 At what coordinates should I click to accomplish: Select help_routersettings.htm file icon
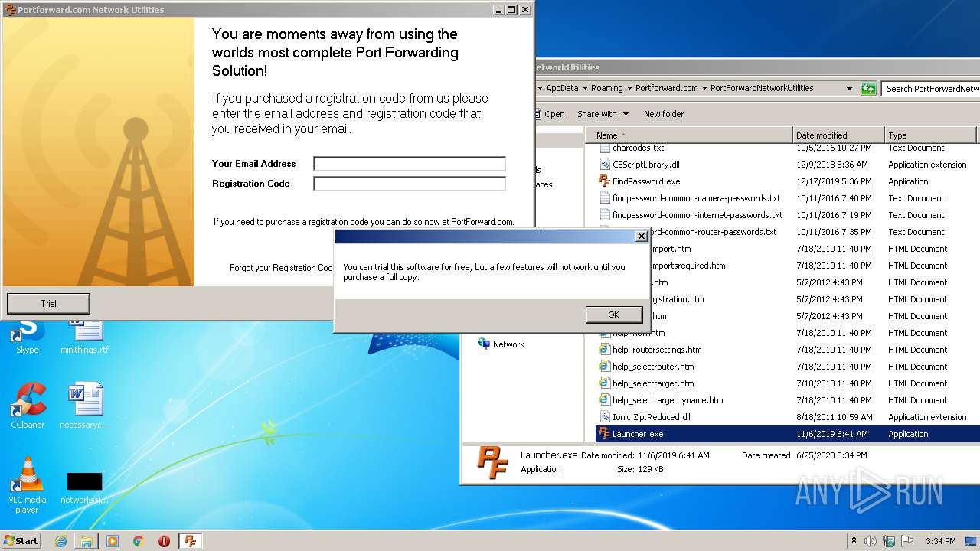tap(604, 350)
